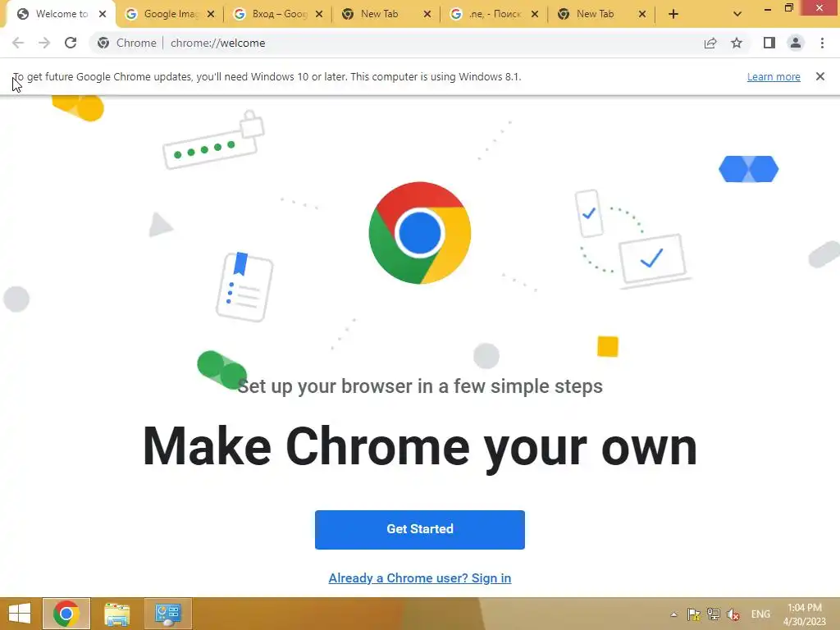Screen dimensions: 840x630
Task: Minimize the Chrome window
Action: click(767, 9)
